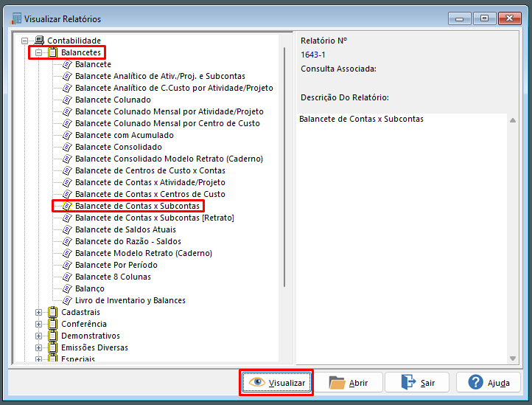Click the Balancetes folder icon
532x405 pixels.
tap(52, 52)
